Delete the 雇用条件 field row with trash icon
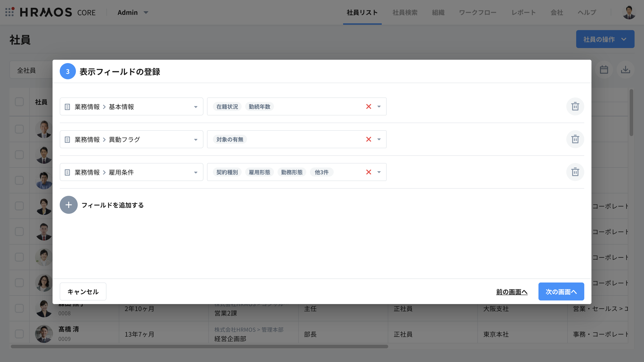 pyautogui.click(x=575, y=172)
